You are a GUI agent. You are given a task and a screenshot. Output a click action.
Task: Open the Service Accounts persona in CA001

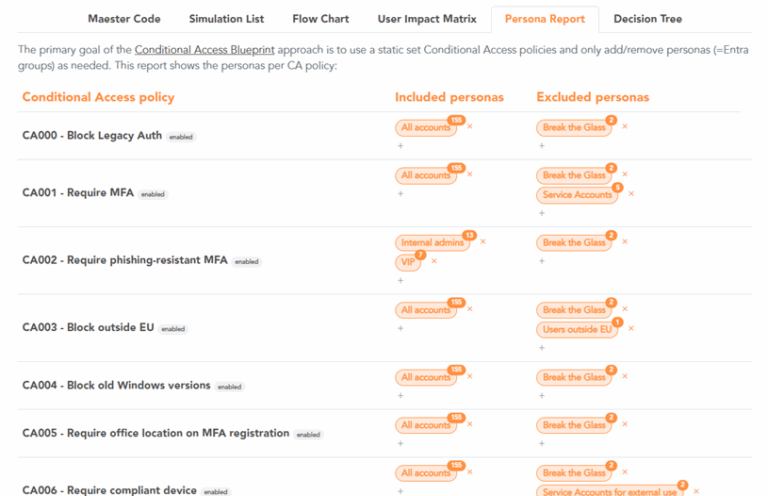[577, 195]
